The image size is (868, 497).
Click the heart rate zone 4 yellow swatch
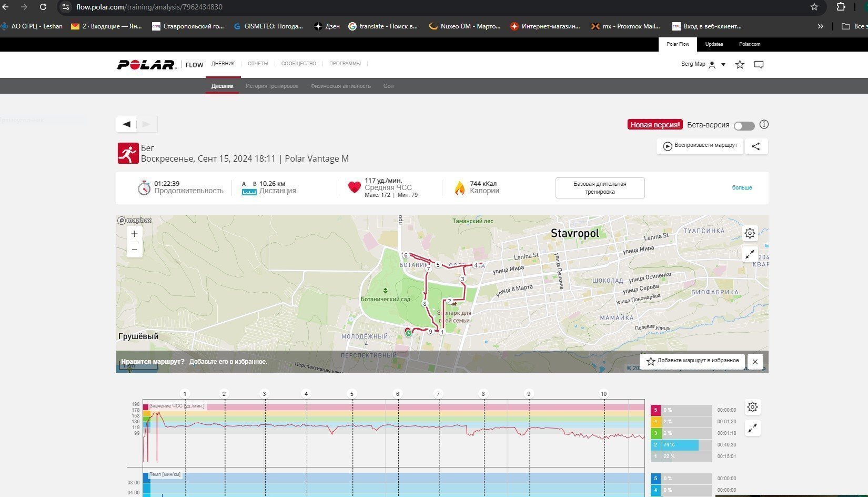655,422
